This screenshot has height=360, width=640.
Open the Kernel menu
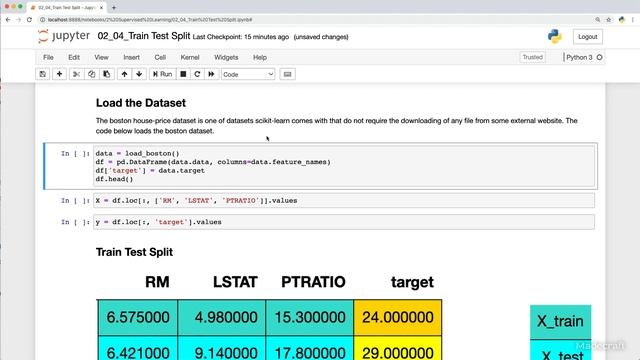click(x=190, y=58)
